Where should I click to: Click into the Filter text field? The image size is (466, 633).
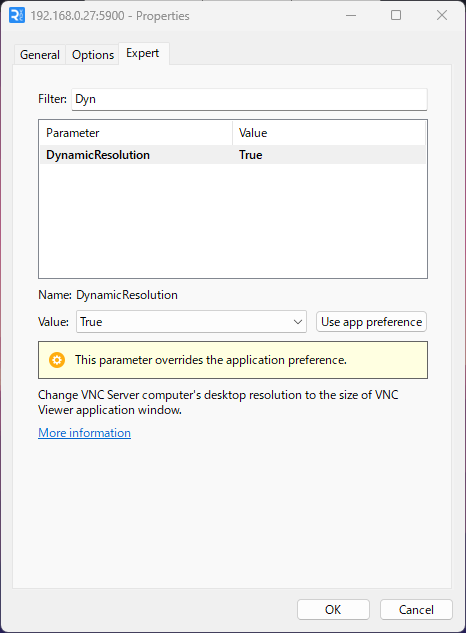pos(249,99)
